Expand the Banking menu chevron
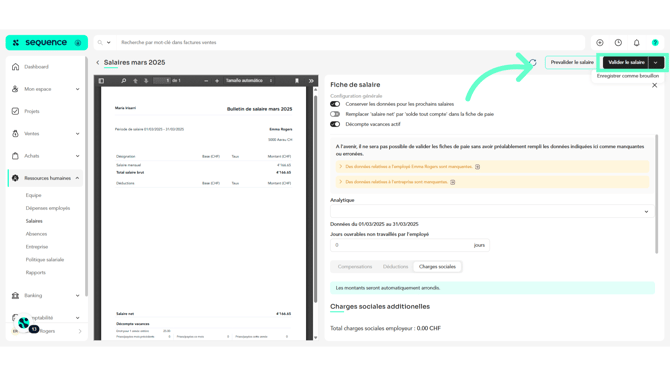 pos(77,295)
